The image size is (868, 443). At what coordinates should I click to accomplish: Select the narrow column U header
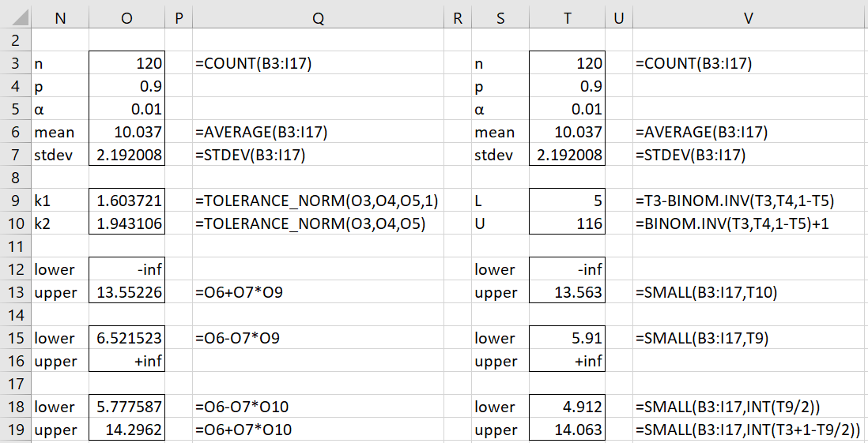(x=619, y=19)
